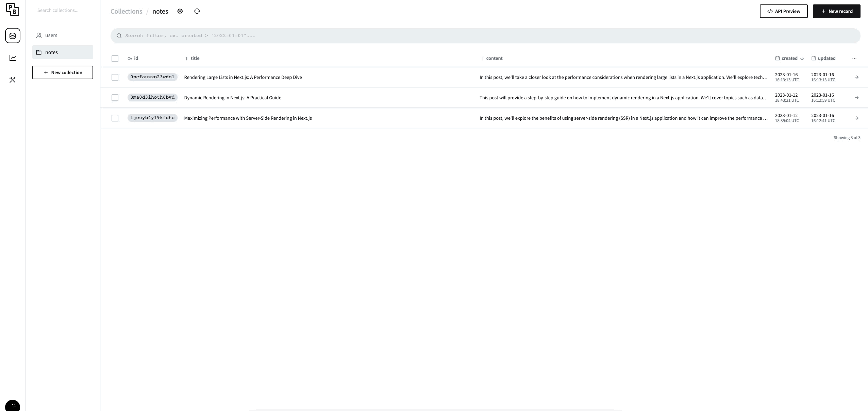The height and width of the screenshot is (411, 868).
Task: Go to Collections breadcrumb
Action: [x=126, y=11]
